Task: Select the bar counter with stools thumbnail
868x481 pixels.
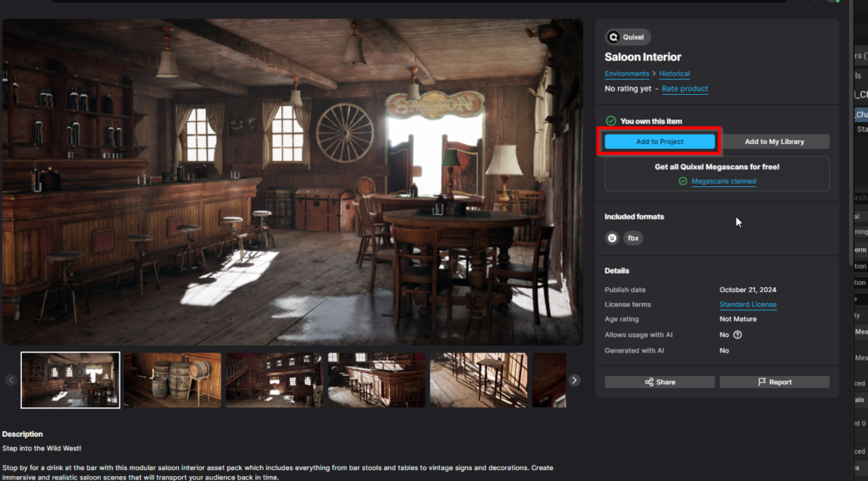Action: click(376, 380)
